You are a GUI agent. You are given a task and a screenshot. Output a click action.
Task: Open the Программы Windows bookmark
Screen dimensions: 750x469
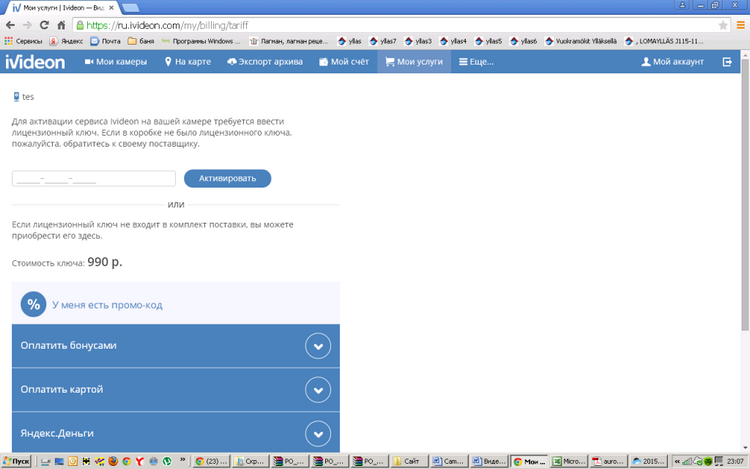click(x=201, y=41)
